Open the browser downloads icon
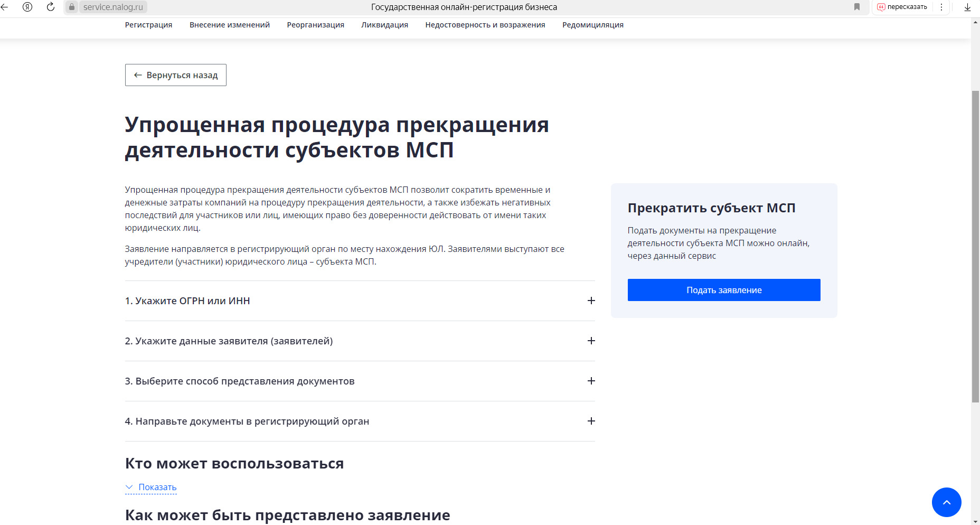The height and width of the screenshot is (525, 980). click(968, 7)
